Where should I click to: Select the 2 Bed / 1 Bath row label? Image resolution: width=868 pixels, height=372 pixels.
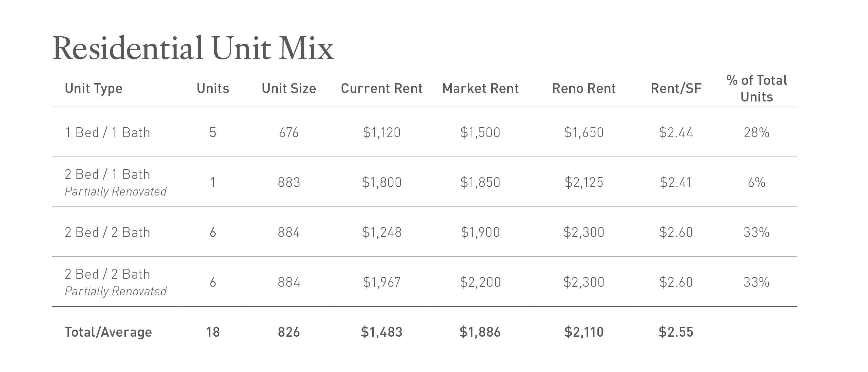pos(107,174)
